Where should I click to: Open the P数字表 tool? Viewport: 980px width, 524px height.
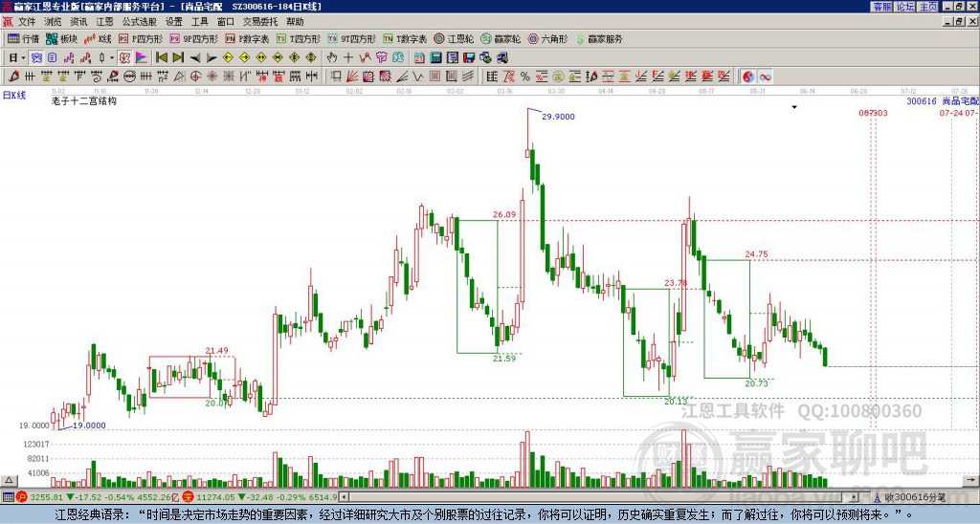pos(248,38)
